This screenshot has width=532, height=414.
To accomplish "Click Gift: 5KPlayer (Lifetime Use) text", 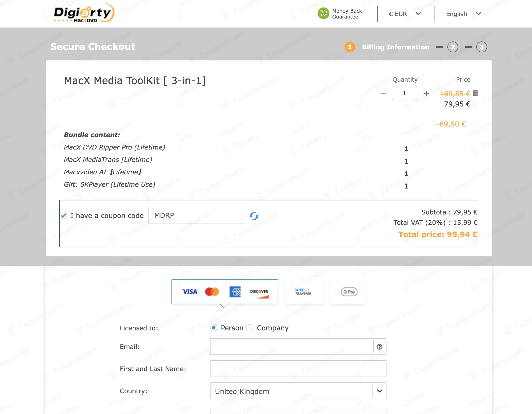I will pyautogui.click(x=109, y=184).
